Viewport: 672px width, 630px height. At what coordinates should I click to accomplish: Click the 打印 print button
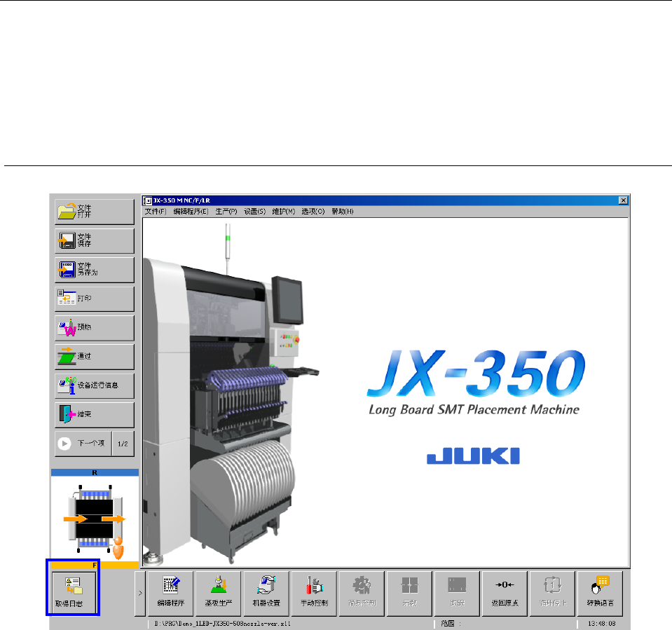pyautogui.click(x=95, y=299)
